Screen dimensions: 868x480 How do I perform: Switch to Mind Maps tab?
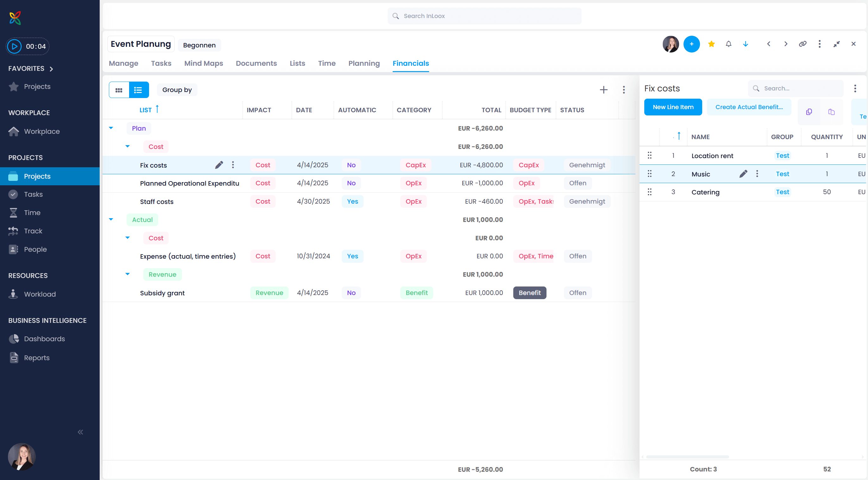coord(203,63)
